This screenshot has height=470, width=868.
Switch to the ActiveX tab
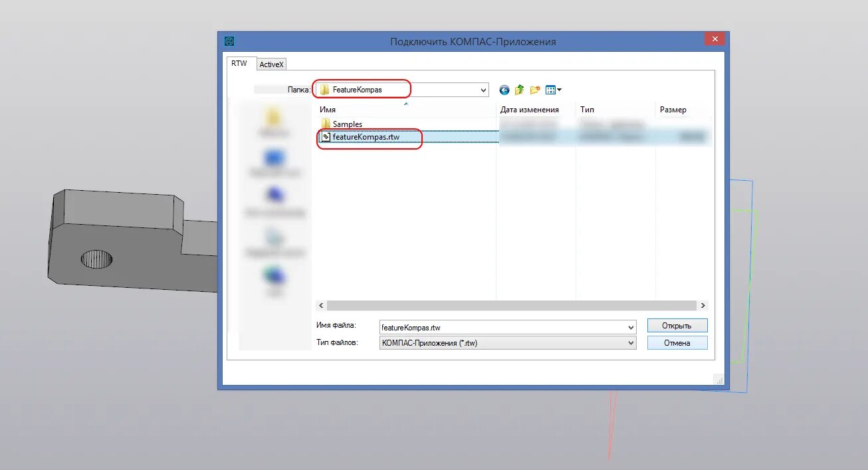271,64
